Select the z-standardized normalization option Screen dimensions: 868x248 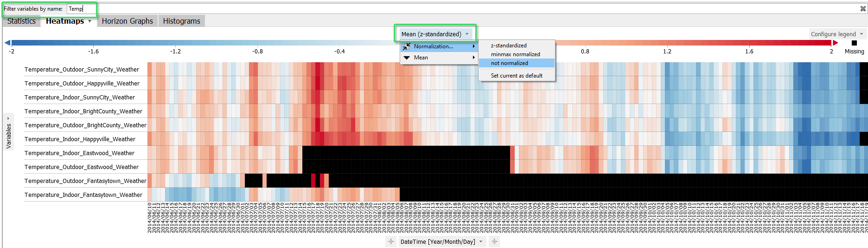tap(509, 46)
